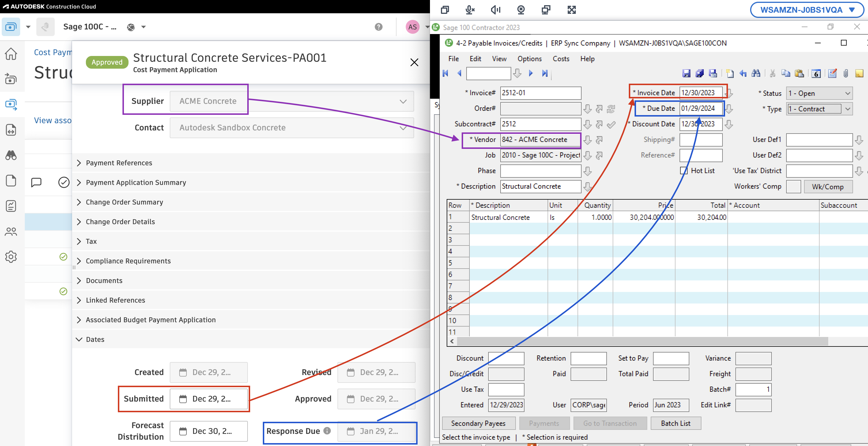Open the Type dropdown showing 1 - Contract
This screenshot has height=446, width=868.
(819, 109)
